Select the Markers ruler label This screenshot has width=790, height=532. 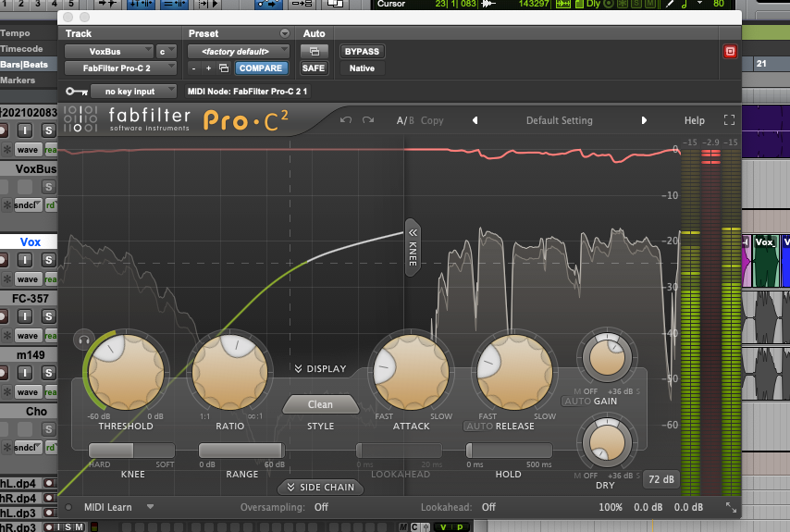click(x=18, y=80)
